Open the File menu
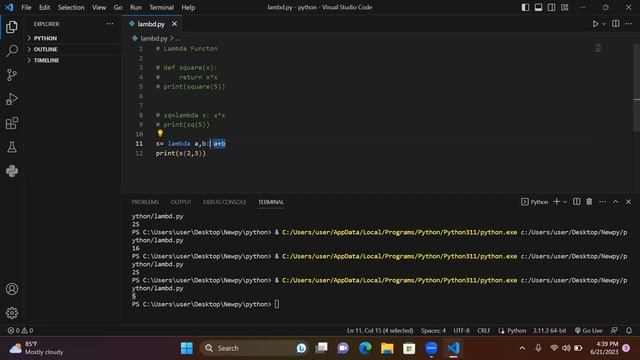The width and height of the screenshot is (640, 360). pos(26,7)
